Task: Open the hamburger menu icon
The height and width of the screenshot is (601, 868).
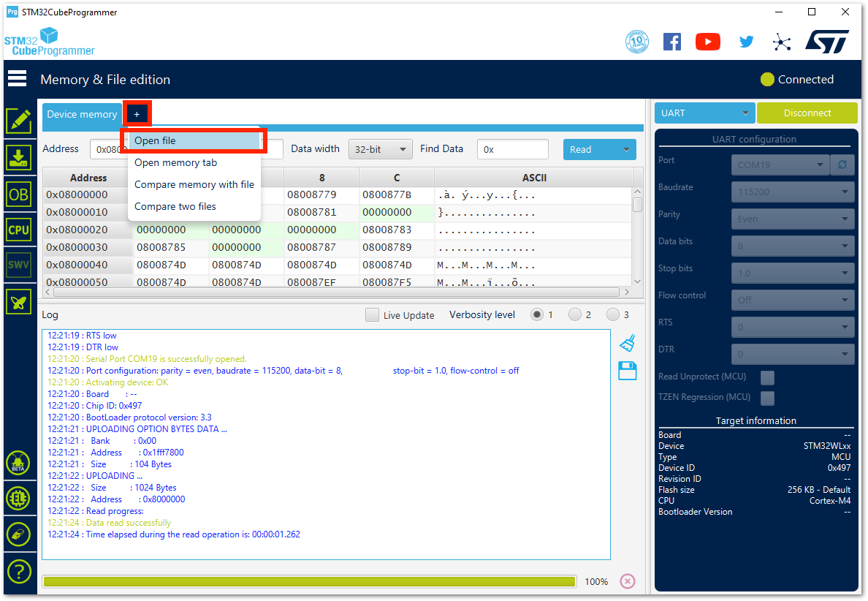Action: click(17, 79)
